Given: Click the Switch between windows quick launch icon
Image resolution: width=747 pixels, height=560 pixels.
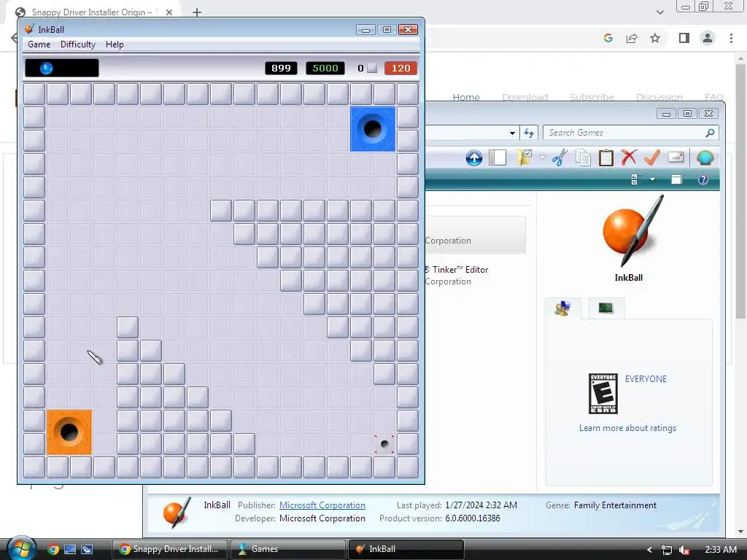Looking at the screenshot, I should click(87, 549).
